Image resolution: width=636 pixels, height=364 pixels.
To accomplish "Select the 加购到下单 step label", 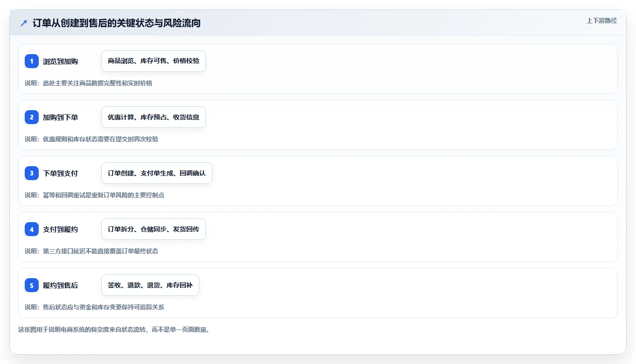I will pos(60,118).
